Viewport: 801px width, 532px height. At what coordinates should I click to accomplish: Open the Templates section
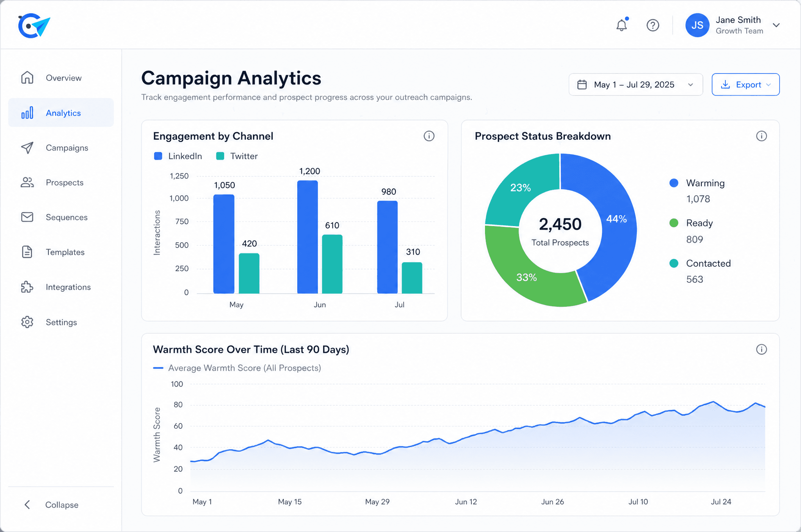point(61,252)
